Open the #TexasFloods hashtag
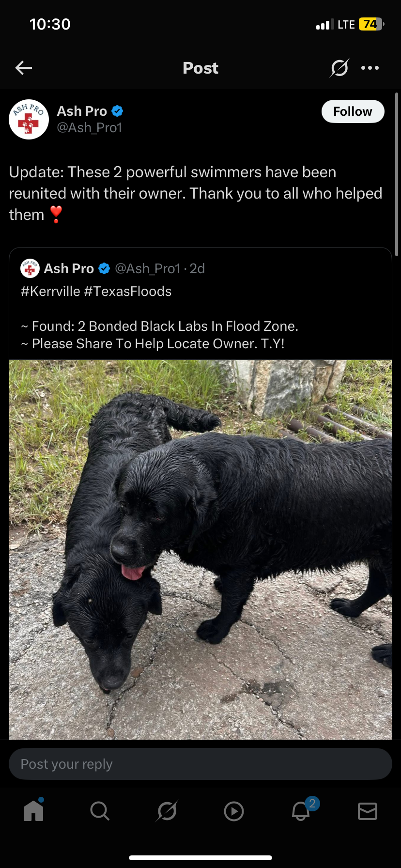 pyautogui.click(x=128, y=291)
